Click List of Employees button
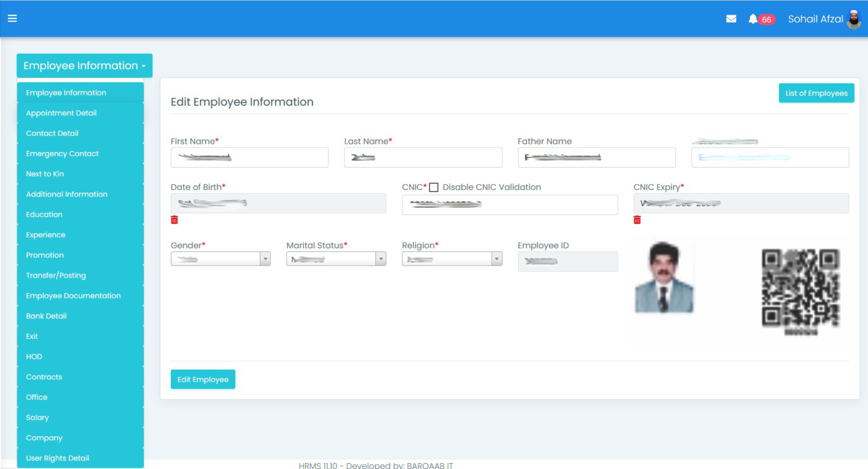The width and height of the screenshot is (868, 469). (816, 93)
